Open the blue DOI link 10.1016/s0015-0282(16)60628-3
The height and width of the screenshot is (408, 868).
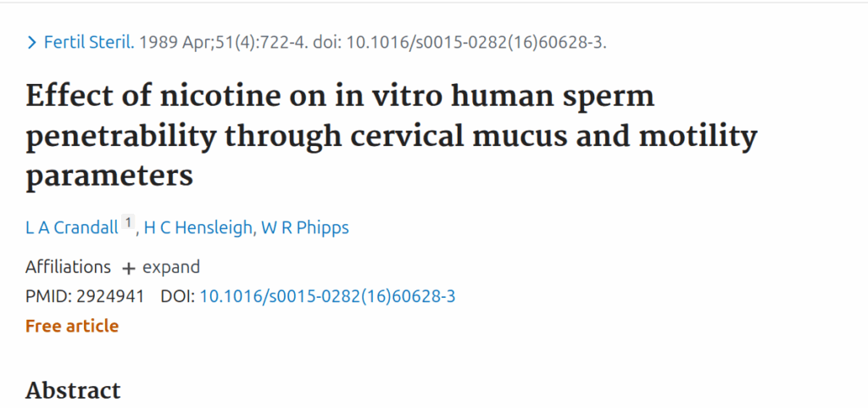point(327,297)
